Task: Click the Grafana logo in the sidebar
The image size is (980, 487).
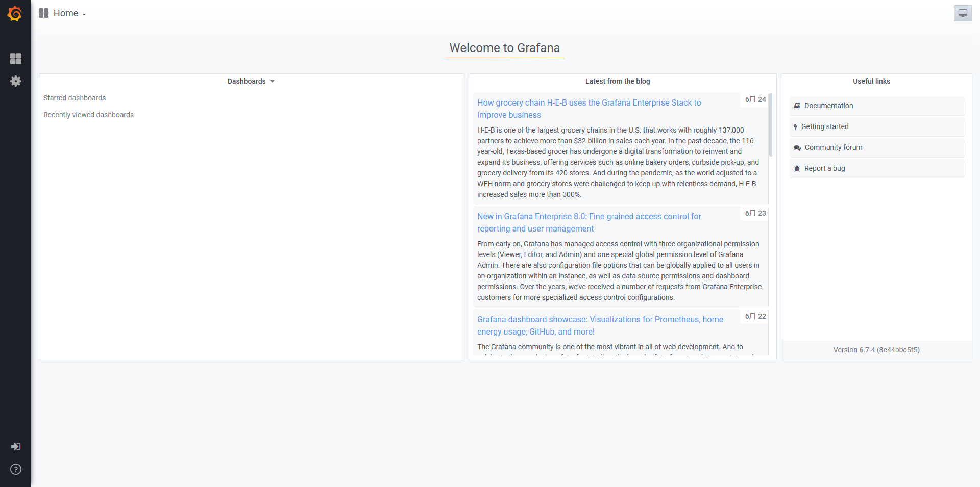Action: point(15,14)
